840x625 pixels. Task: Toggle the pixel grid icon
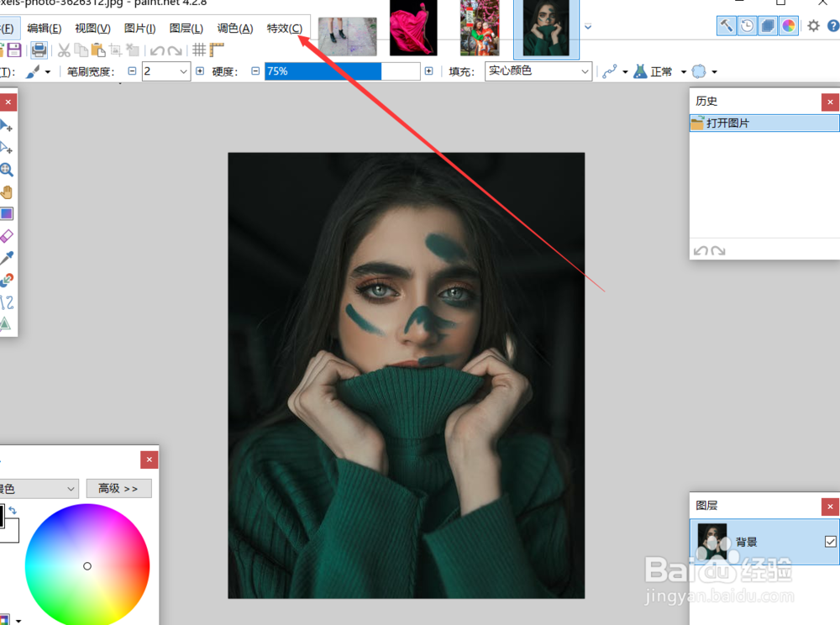click(199, 50)
